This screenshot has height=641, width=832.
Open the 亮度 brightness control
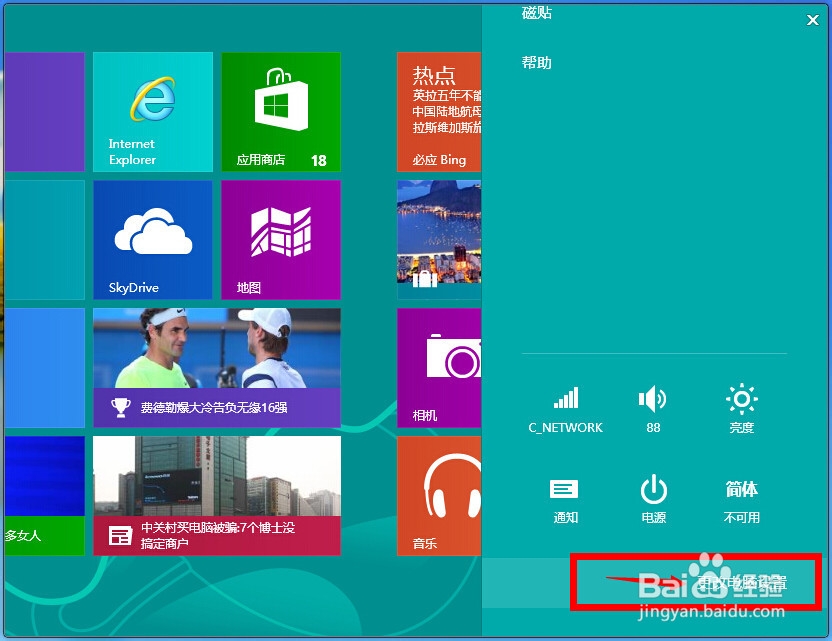point(741,409)
